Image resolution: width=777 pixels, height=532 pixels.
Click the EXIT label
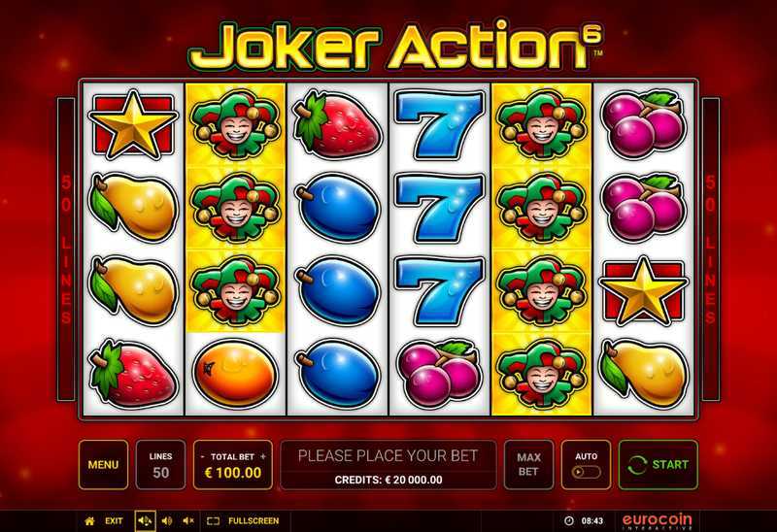click(x=114, y=521)
